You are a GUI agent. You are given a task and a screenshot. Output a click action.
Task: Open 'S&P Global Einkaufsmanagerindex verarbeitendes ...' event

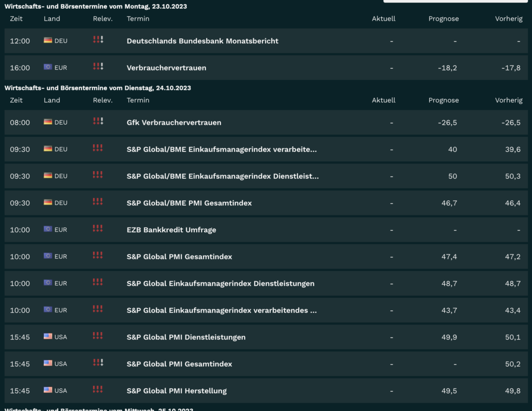(x=222, y=311)
